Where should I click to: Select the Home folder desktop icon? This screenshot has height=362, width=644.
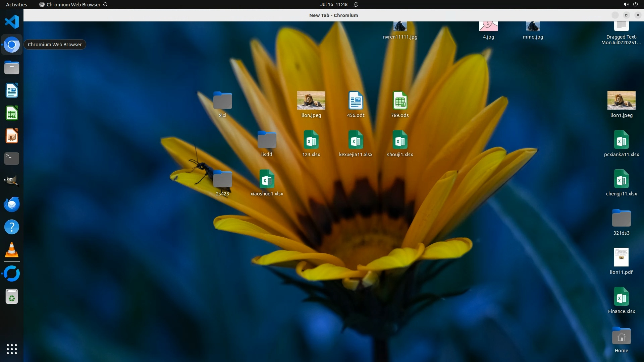pyautogui.click(x=621, y=336)
